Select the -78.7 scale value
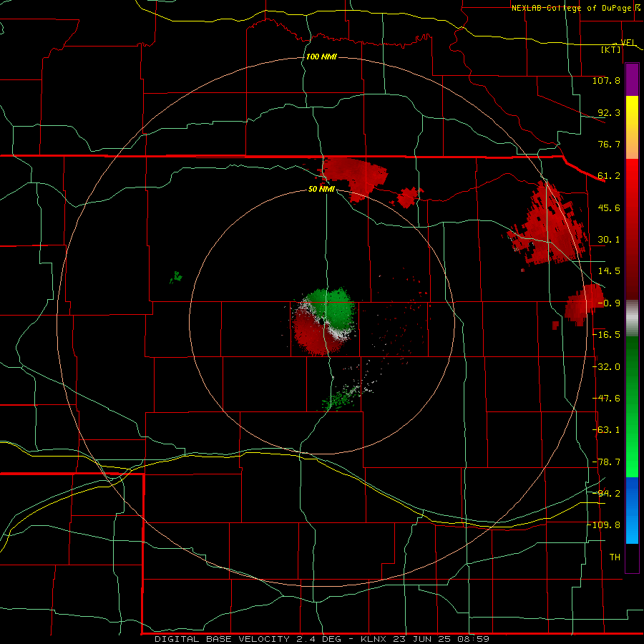The image size is (644, 644). tap(607, 462)
